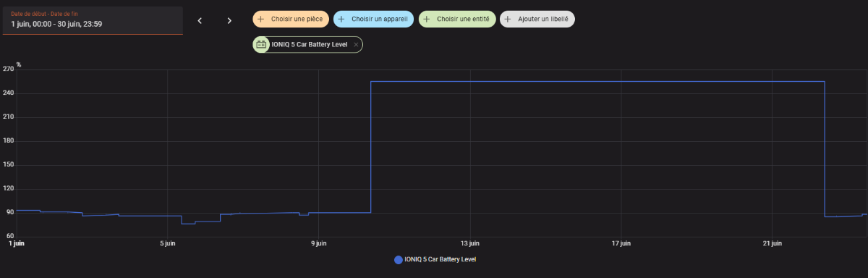Click the 5 juin marker on the time axis
Screen dimensions: 868x278
(167, 243)
